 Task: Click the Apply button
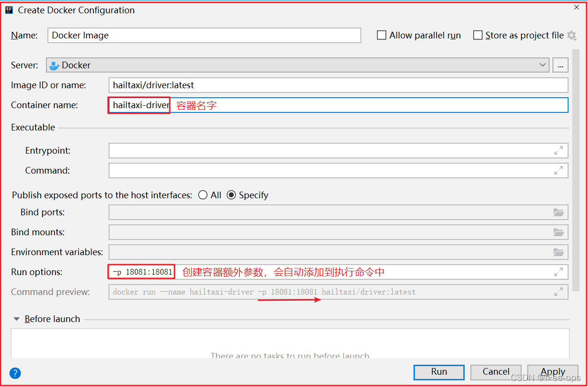coord(553,372)
